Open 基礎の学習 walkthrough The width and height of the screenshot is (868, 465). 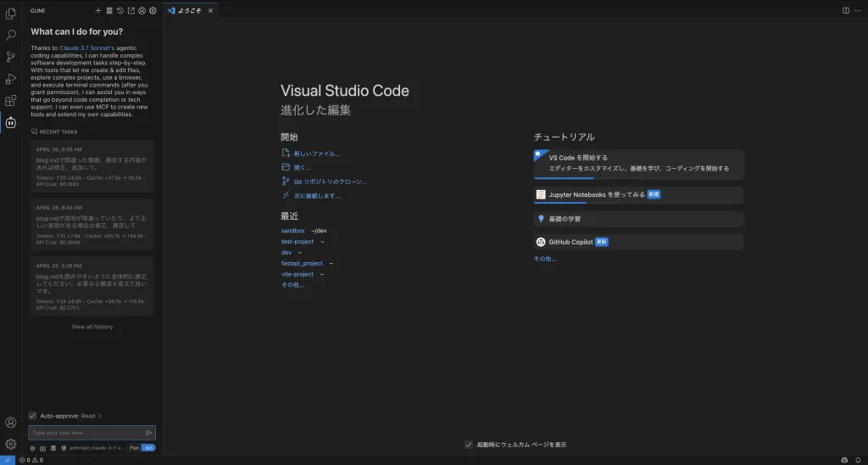(x=638, y=219)
